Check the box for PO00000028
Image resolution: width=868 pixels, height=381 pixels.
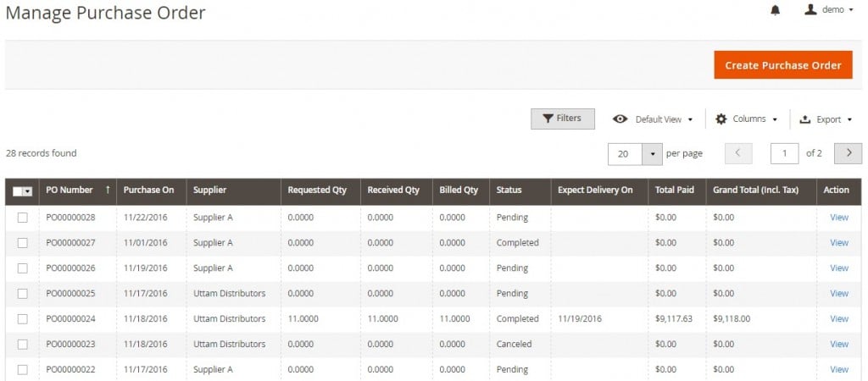(x=22, y=218)
